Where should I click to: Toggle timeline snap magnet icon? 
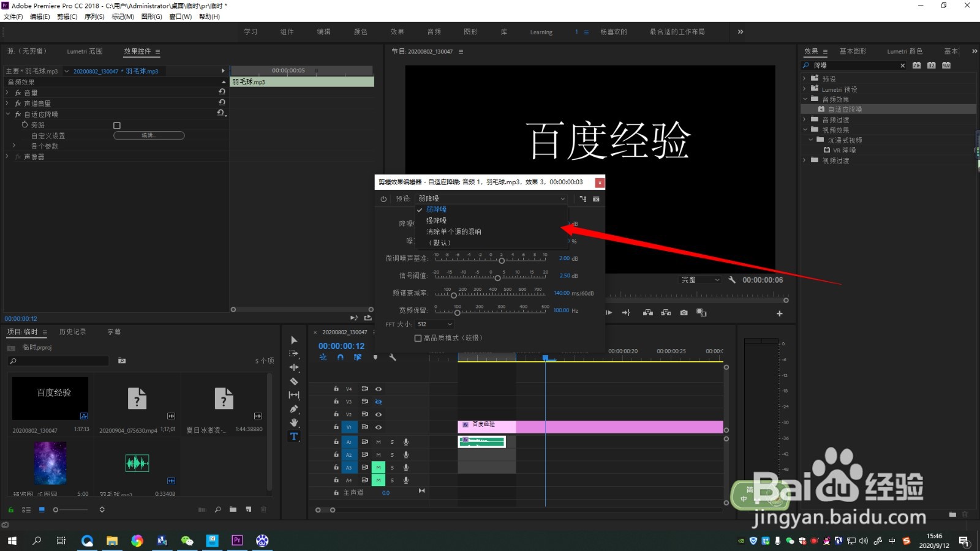pyautogui.click(x=340, y=357)
